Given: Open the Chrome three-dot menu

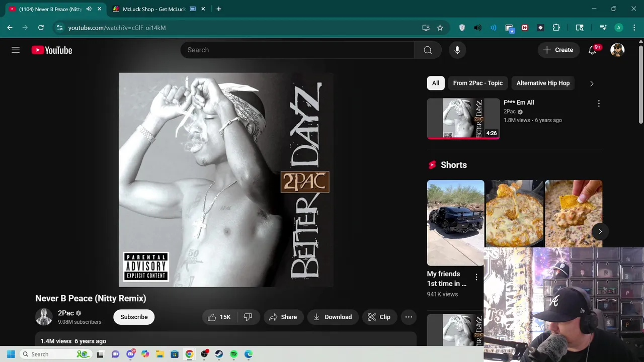Looking at the screenshot, I should click(x=633, y=28).
